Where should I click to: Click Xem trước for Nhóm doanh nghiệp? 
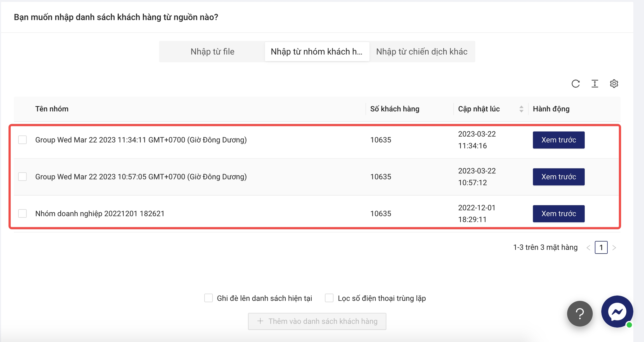pyautogui.click(x=558, y=214)
